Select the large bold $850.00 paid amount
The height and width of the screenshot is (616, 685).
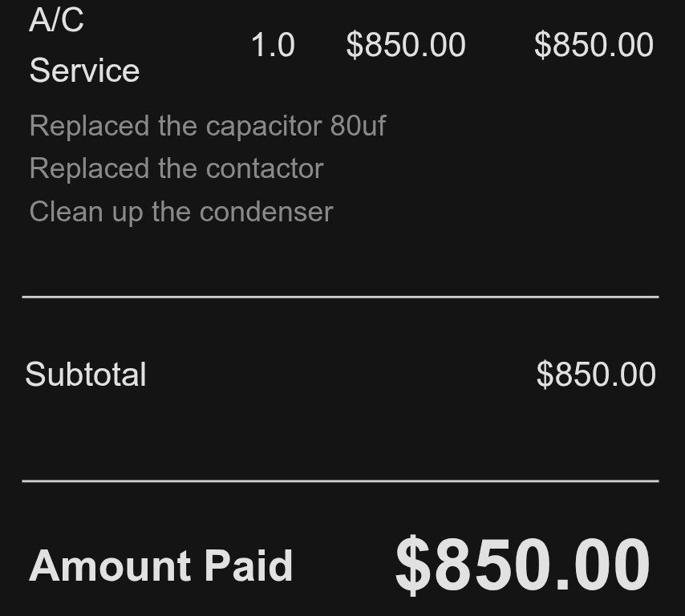point(522,565)
